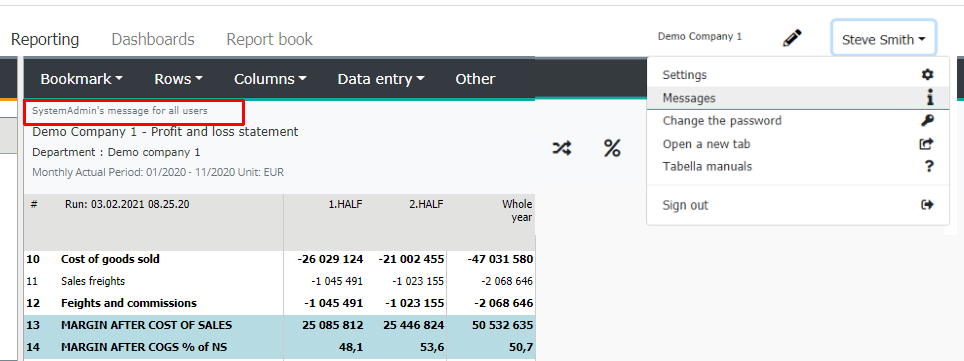Open the Data entry dropdown
Viewport: 964px width, 361px height.
(x=381, y=79)
